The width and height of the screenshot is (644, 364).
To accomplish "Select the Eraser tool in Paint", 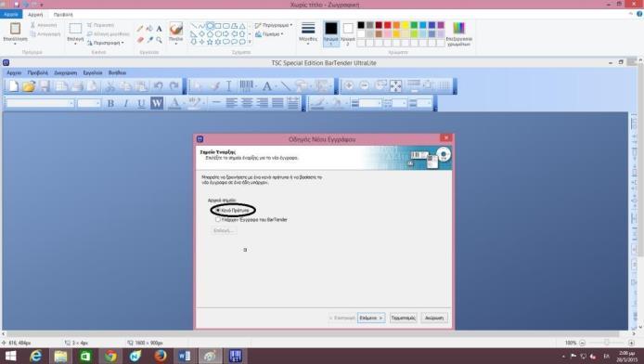I will pos(140,40).
